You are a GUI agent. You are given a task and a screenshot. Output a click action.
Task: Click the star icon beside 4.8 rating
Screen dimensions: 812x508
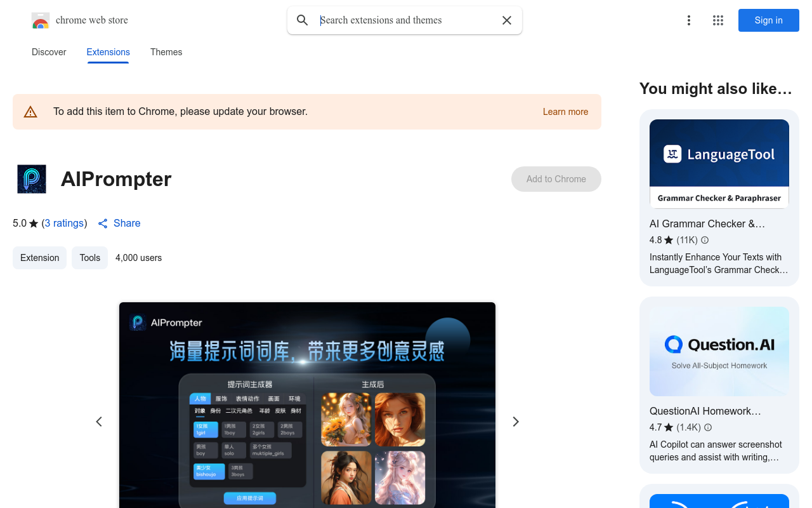click(669, 240)
